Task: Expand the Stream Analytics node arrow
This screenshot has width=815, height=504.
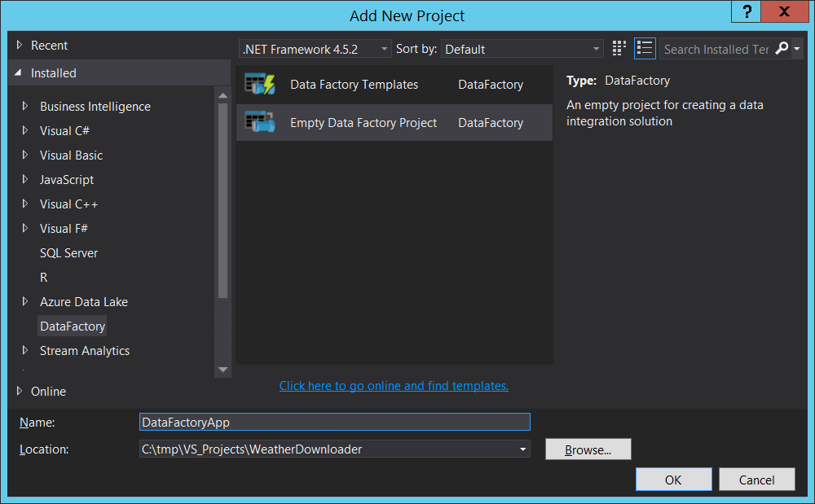Action: coord(25,350)
